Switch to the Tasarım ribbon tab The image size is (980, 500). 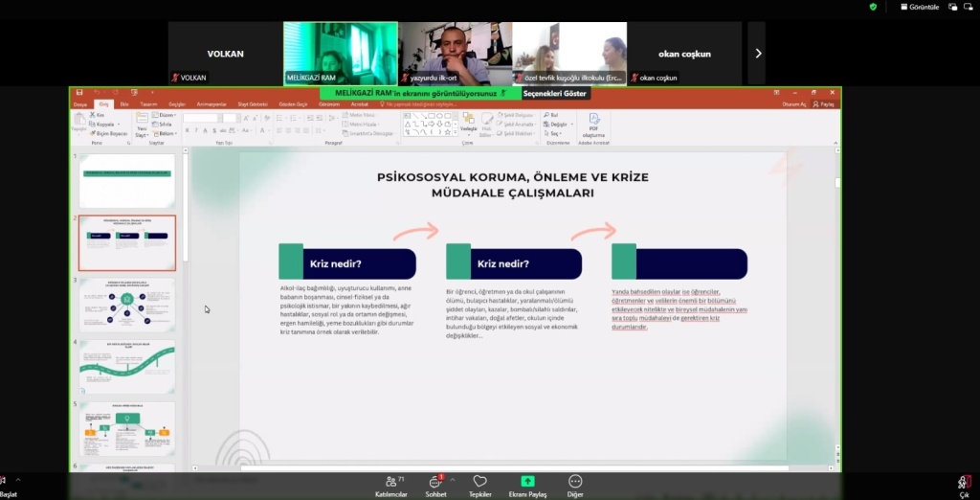(x=148, y=103)
